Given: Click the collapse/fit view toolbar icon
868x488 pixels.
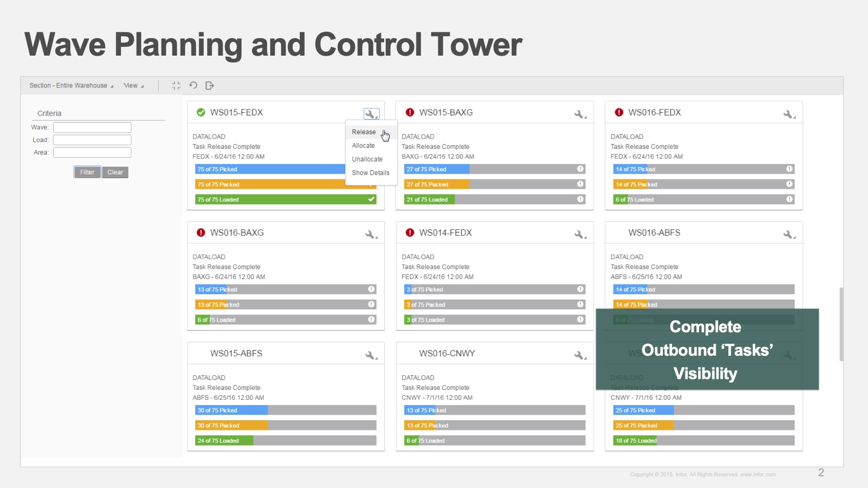Looking at the screenshot, I should click(176, 86).
